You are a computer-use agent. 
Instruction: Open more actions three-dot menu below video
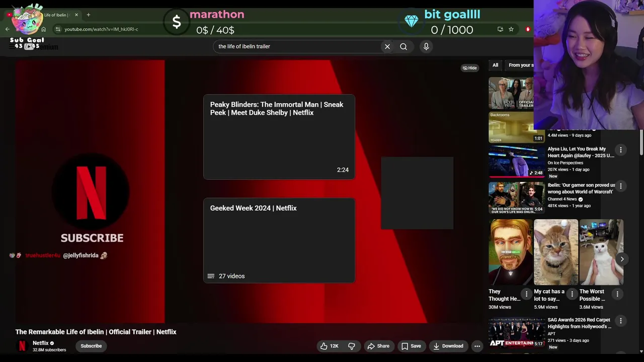[x=477, y=346]
